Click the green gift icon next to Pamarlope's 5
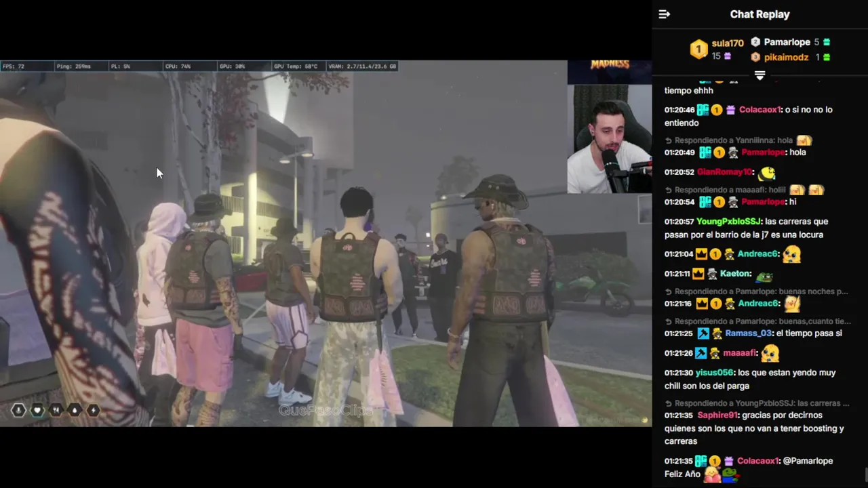The height and width of the screenshot is (488, 868). point(827,42)
